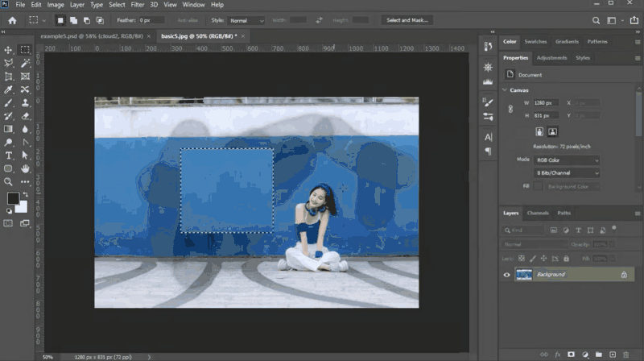Click the foreground color swatch

point(14,198)
